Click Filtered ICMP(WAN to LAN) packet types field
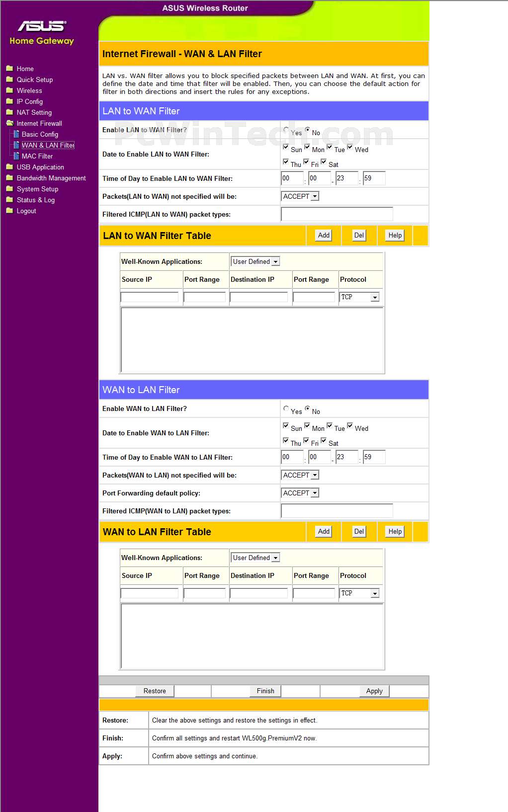The width and height of the screenshot is (508, 812). (x=337, y=511)
